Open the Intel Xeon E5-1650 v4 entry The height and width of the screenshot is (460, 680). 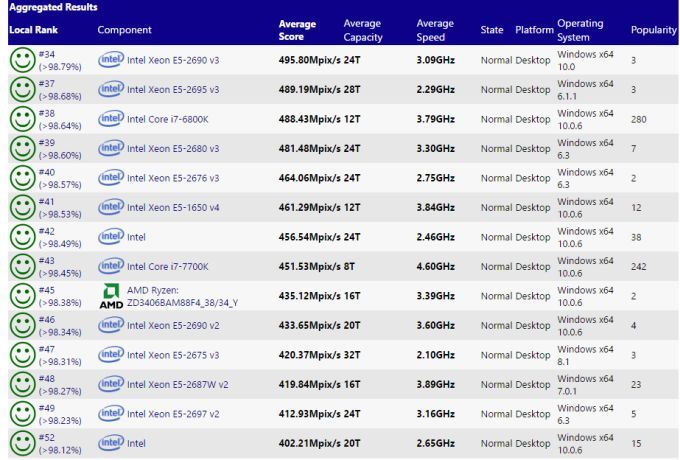point(173,208)
